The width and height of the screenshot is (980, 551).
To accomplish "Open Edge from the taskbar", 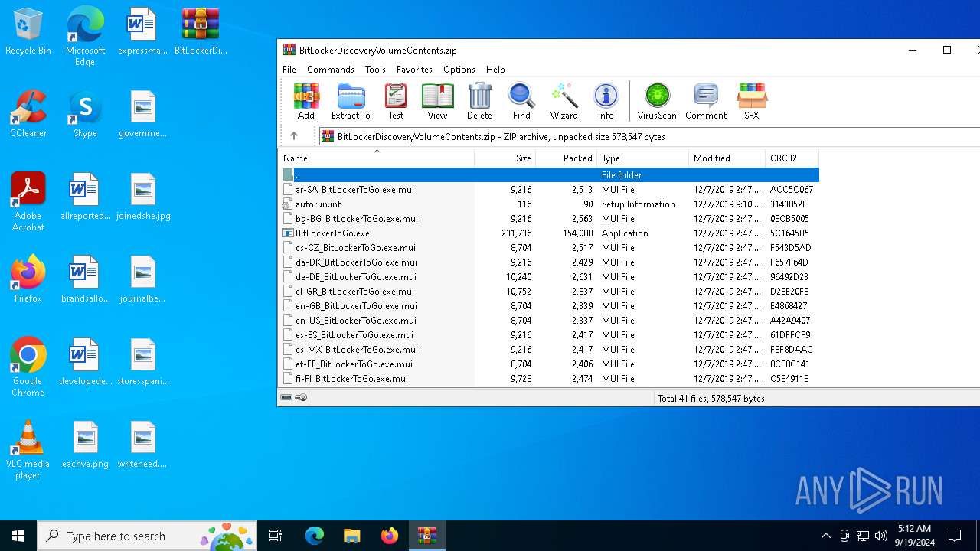I will 315,536.
